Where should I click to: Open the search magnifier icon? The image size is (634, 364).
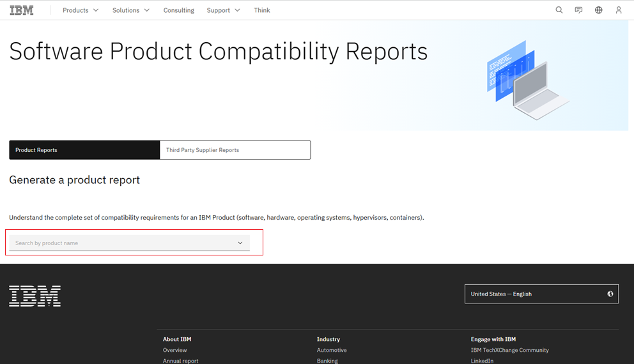point(559,10)
